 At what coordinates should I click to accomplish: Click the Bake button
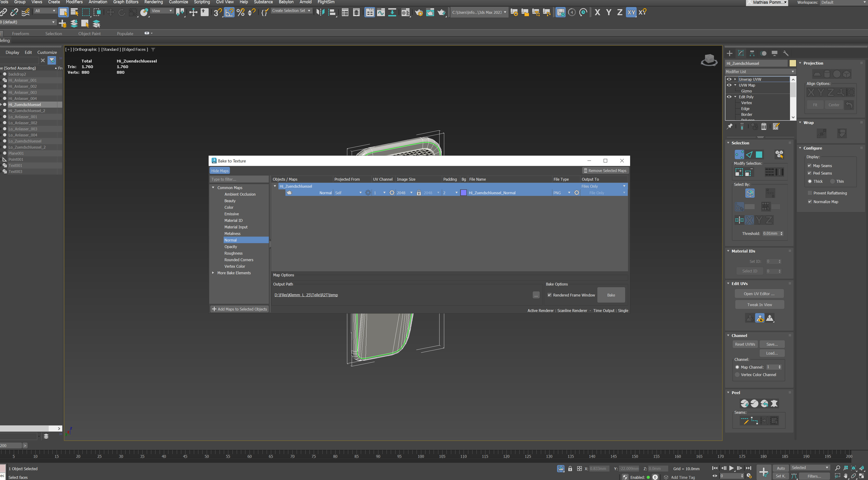coord(611,295)
